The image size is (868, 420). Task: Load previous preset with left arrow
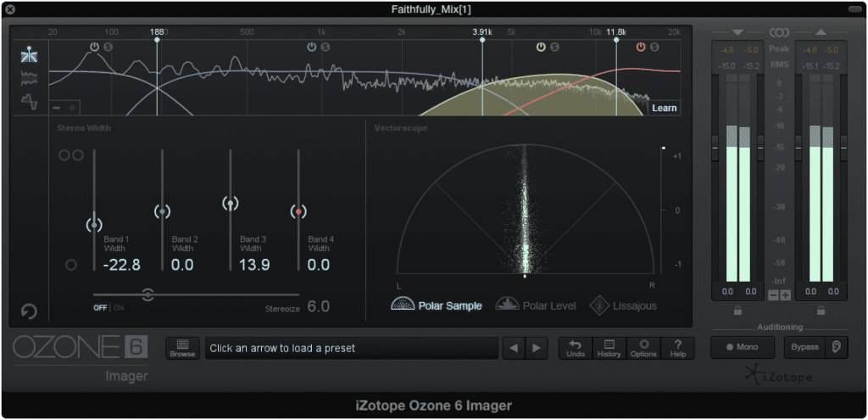[515, 349]
